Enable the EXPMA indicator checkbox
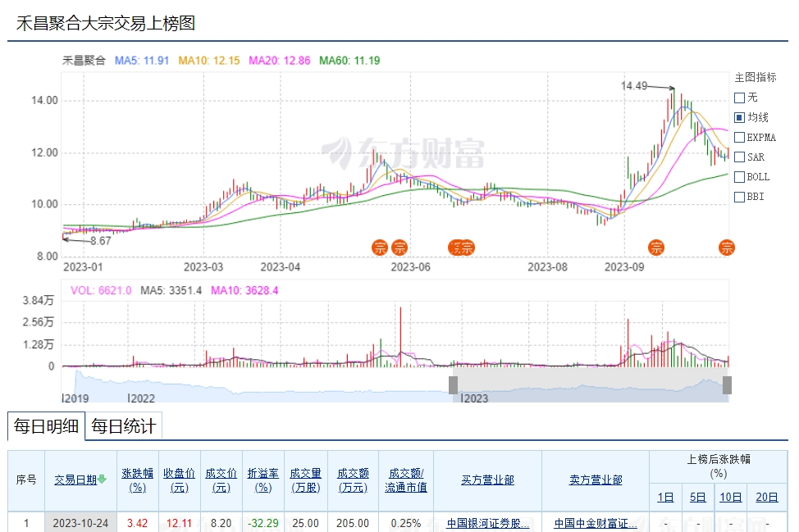Screen dimensions: 799x532 coord(739,137)
